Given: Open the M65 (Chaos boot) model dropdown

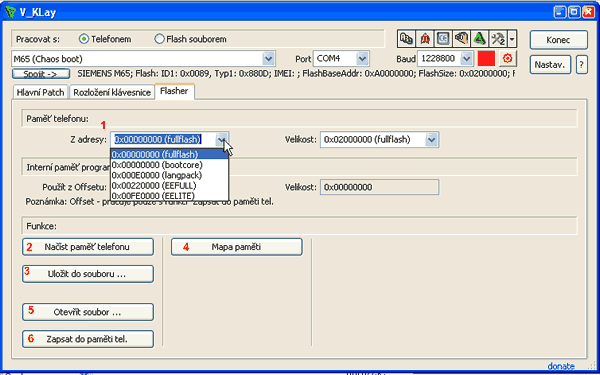Looking at the screenshot, I should [269, 59].
